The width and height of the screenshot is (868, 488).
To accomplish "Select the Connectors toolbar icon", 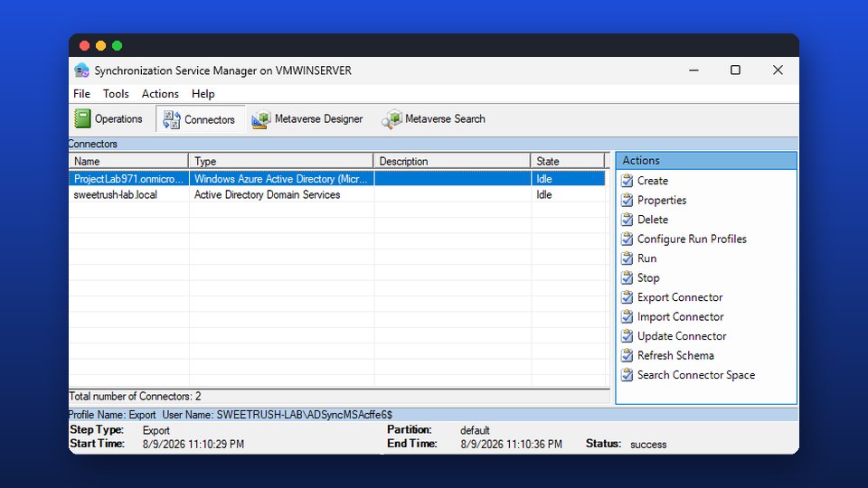I will tap(172, 119).
